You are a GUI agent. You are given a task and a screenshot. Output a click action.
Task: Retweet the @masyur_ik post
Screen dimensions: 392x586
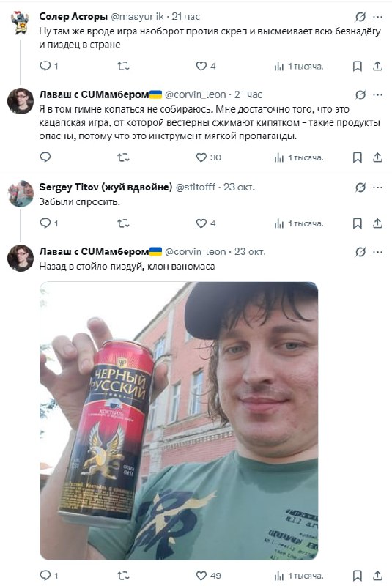coord(123,66)
